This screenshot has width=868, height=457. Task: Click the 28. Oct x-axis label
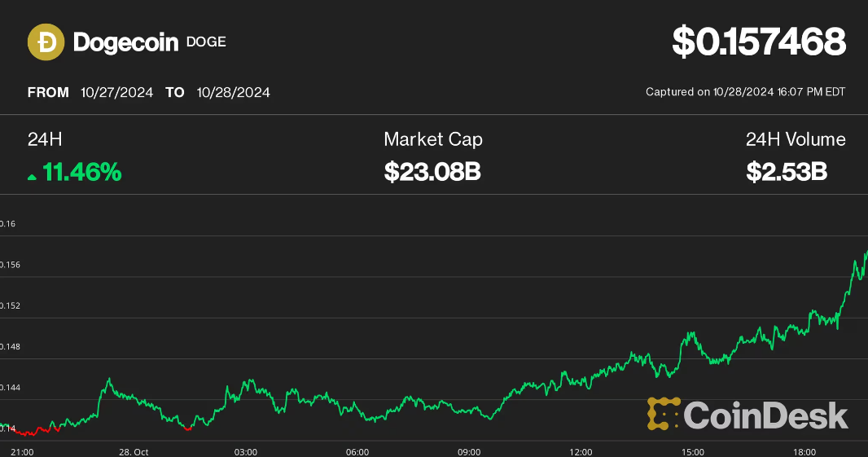point(134,452)
